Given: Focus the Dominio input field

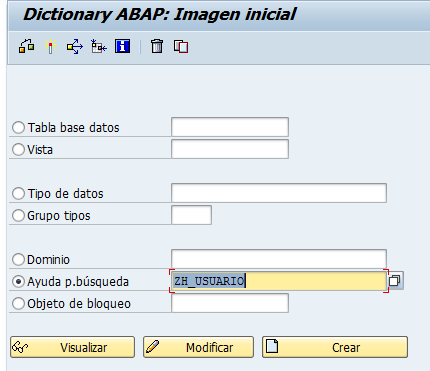Looking at the screenshot, I should (279, 258).
